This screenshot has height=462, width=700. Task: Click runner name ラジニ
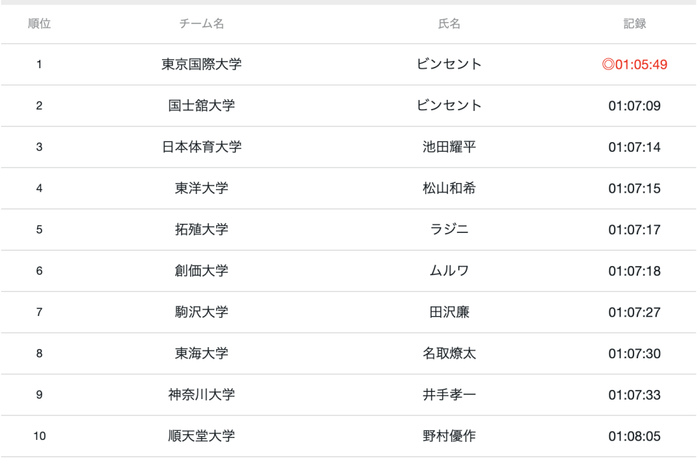[x=449, y=229]
